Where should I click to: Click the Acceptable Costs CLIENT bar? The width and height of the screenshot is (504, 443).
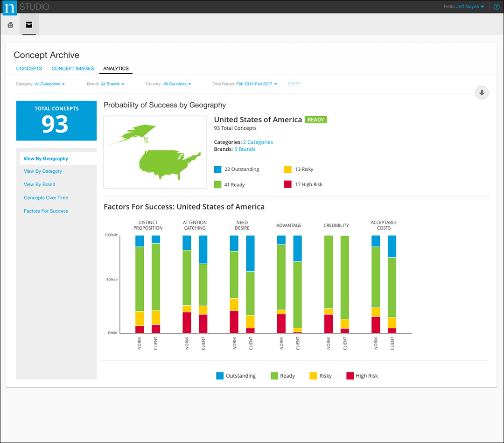(392, 284)
